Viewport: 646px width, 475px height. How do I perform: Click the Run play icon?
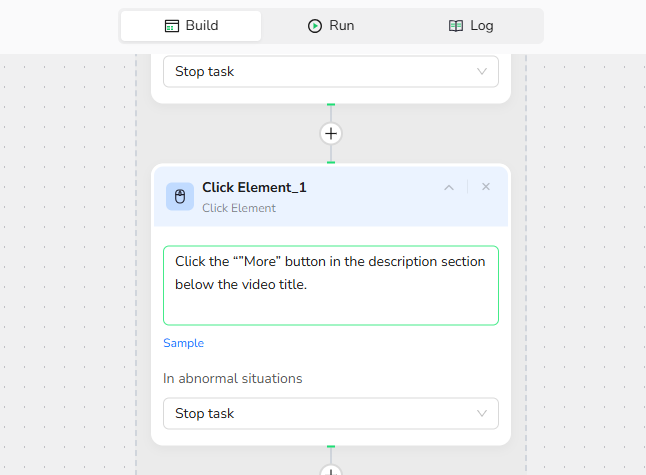315,26
